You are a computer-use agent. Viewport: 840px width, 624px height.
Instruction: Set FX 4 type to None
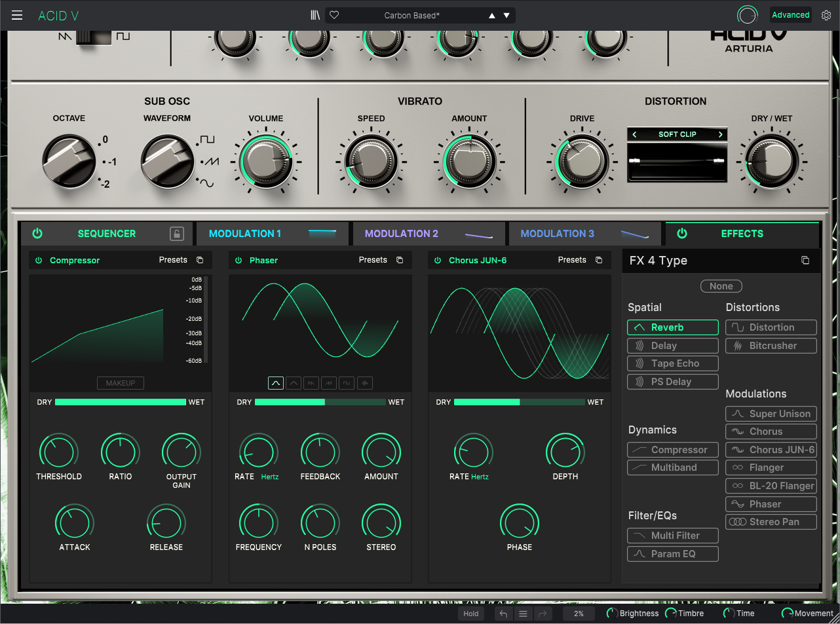pos(721,286)
